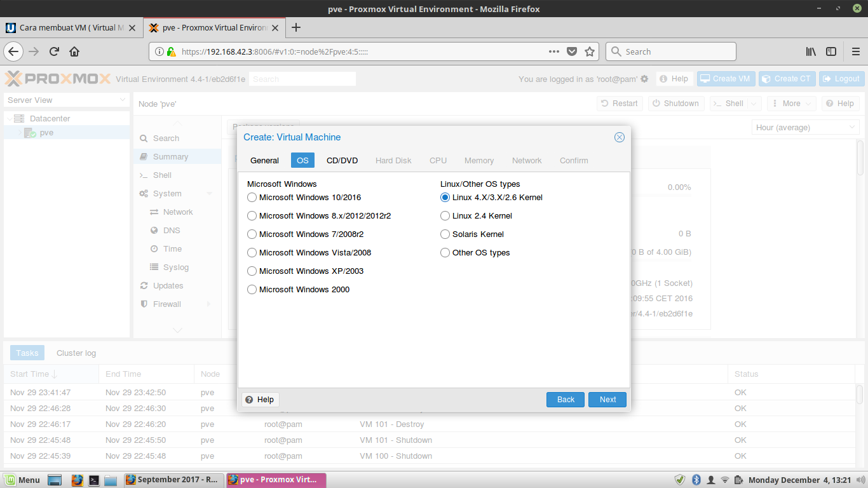Open Firefox page actions ellipsis
Image resolution: width=868 pixels, height=488 pixels.
(x=554, y=51)
